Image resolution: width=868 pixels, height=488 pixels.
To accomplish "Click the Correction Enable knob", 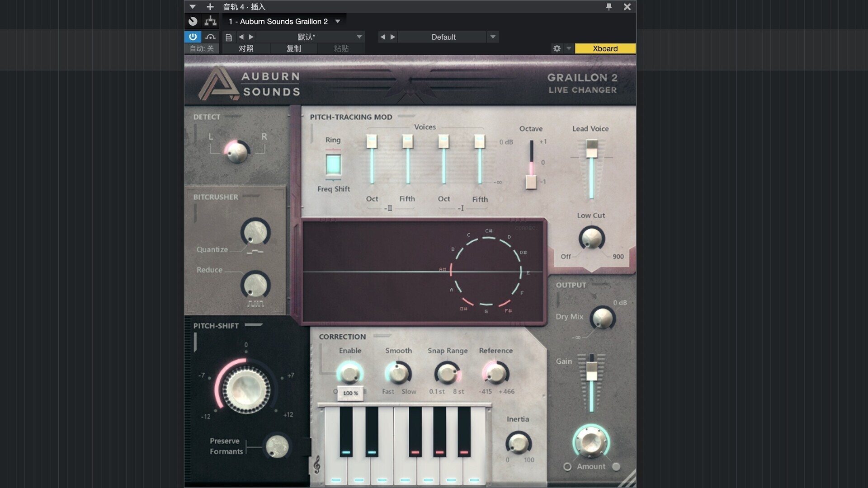I will [349, 374].
